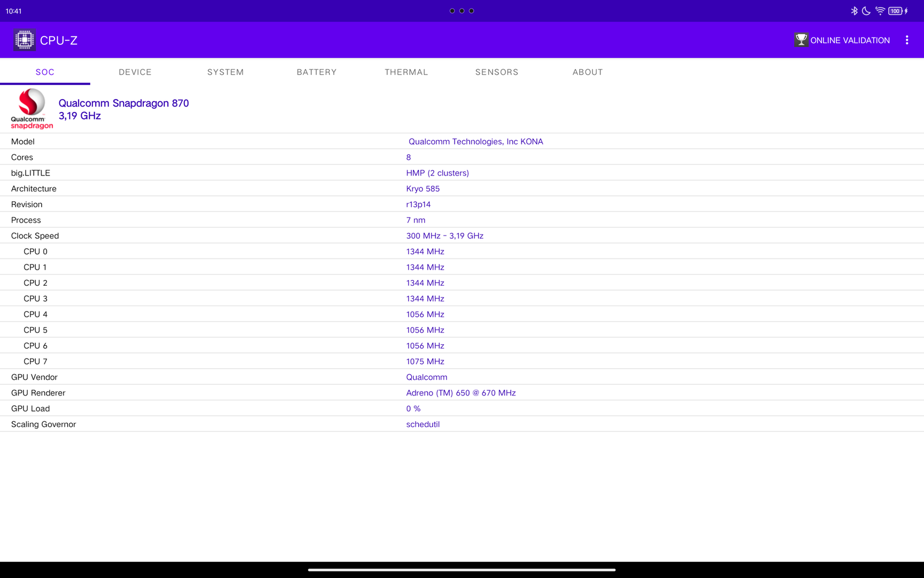Select the r13p14 revision value
Screen dimensions: 924x578
point(418,204)
